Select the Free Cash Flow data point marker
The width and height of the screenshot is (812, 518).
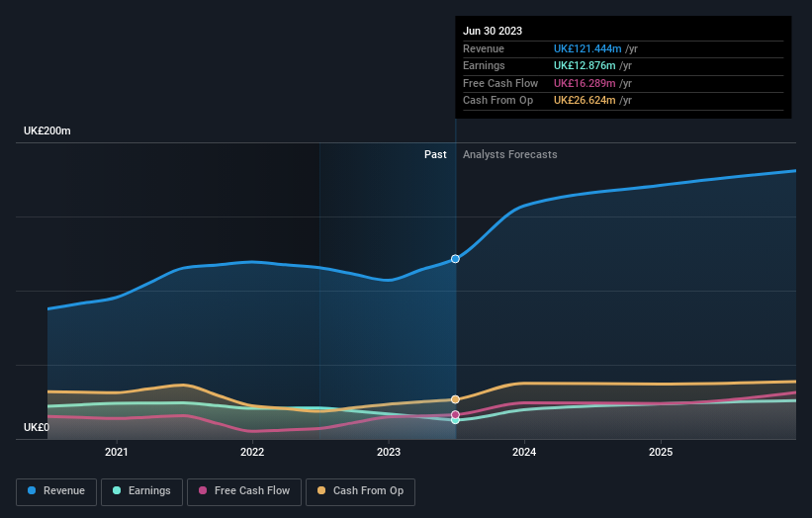tap(455, 414)
